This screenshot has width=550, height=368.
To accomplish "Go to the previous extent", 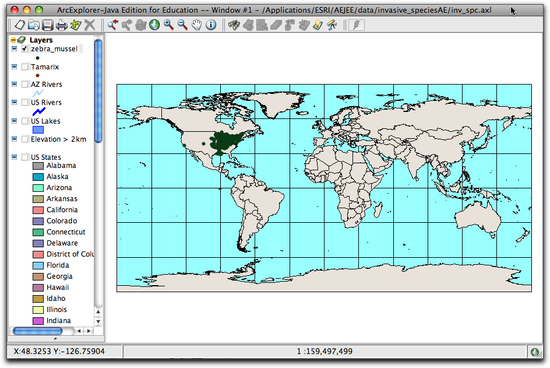I will [113, 25].
